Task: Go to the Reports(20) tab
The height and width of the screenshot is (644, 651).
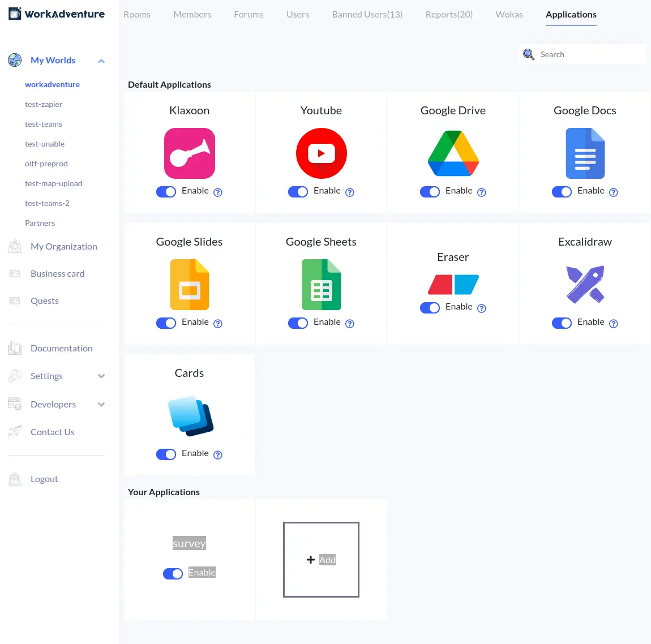Action: pos(449,15)
